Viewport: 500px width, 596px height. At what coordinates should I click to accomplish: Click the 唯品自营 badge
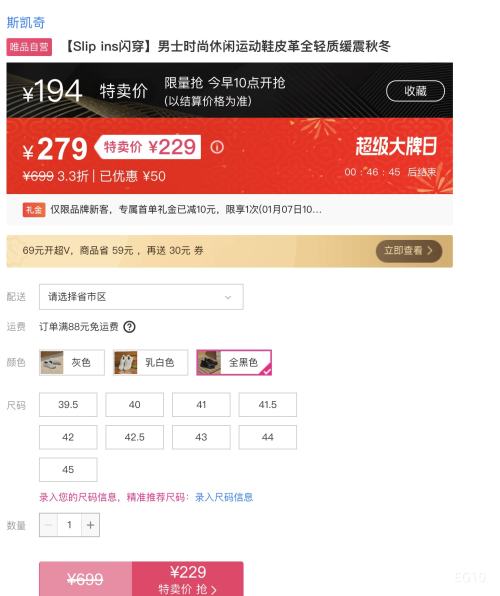(x=29, y=47)
